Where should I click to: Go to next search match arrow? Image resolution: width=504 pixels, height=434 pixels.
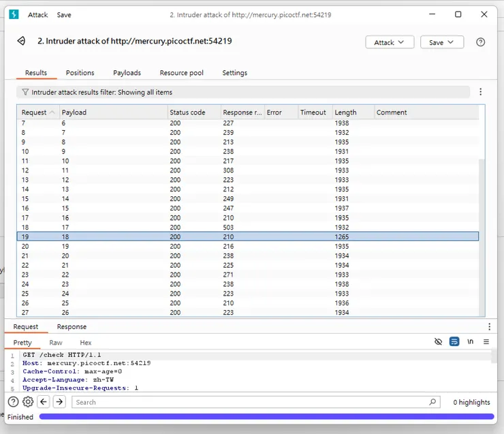tap(59, 402)
